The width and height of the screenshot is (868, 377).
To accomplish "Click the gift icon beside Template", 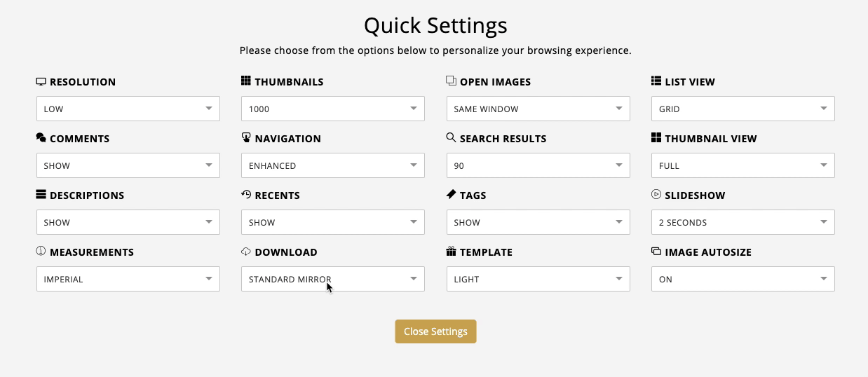I will [451, 252].
